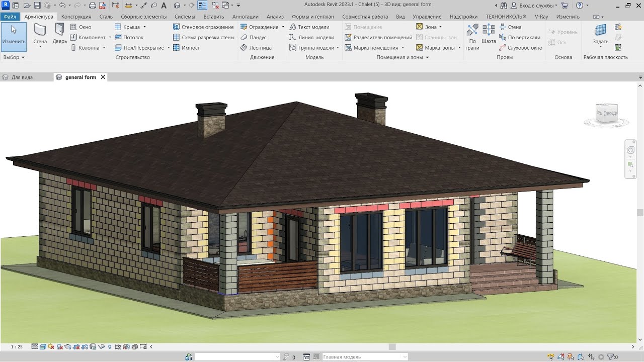Click the Группа модели tool

point(311,48)
